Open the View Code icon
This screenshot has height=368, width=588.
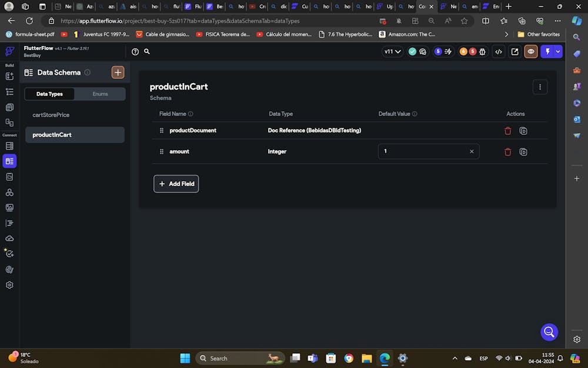pos(499,52)
